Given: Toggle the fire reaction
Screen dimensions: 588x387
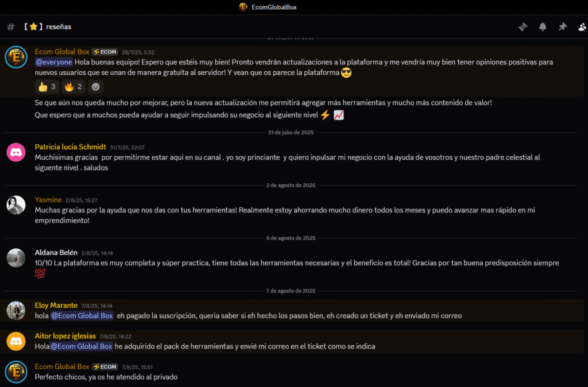Looking at the screenshot, I should click(73, 87).
